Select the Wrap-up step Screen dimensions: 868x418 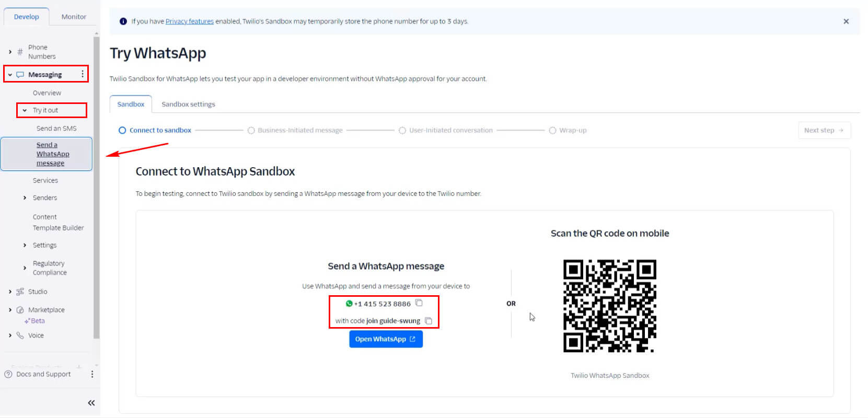568,130
